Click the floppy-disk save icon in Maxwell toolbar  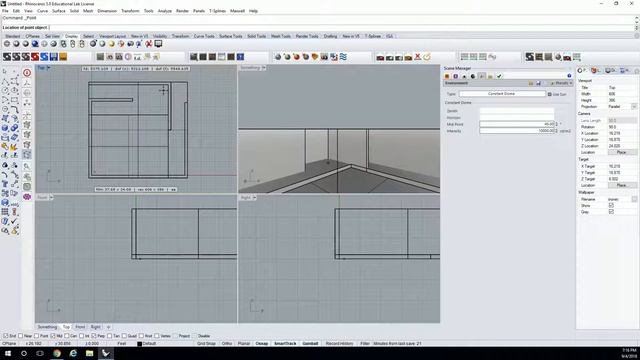(x=53, y=57)
